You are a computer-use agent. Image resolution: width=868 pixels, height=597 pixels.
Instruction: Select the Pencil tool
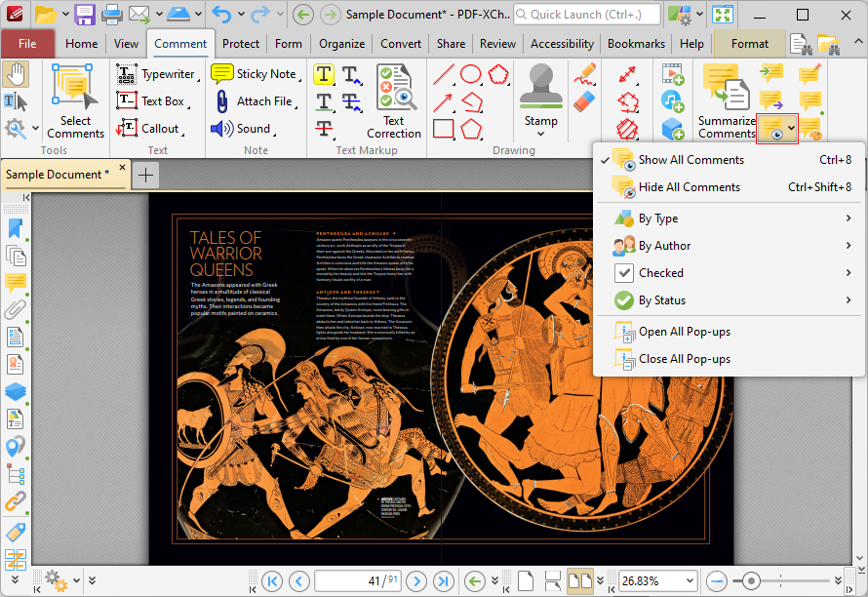click(x=584, y=74)
